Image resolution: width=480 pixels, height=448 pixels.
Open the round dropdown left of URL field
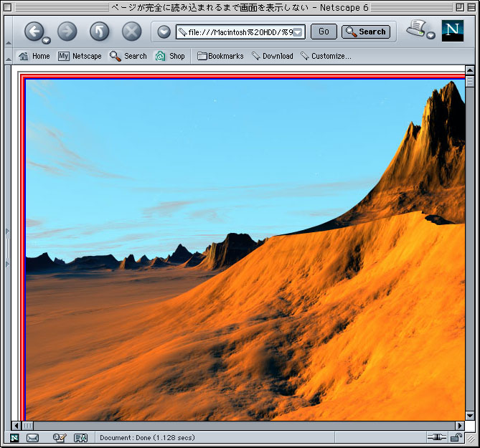pos(164,32)
